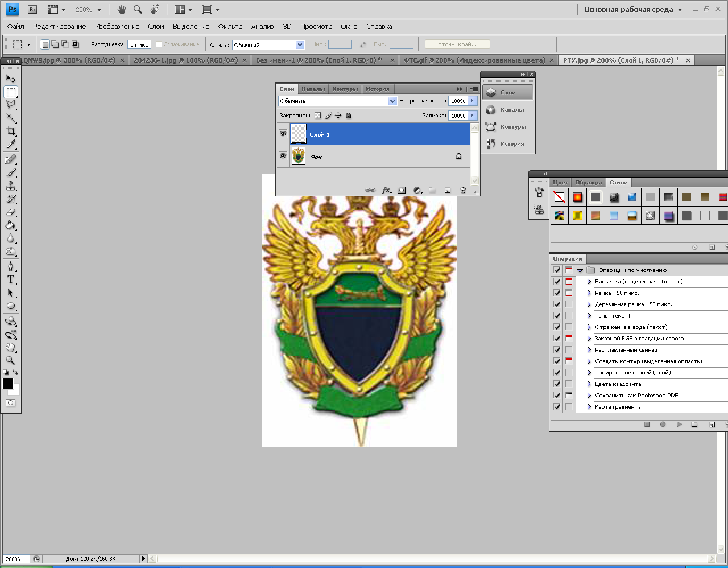Select the Rectangular Marquee tool in toolbox
728x568 pixels.
(x=11, y=92)
